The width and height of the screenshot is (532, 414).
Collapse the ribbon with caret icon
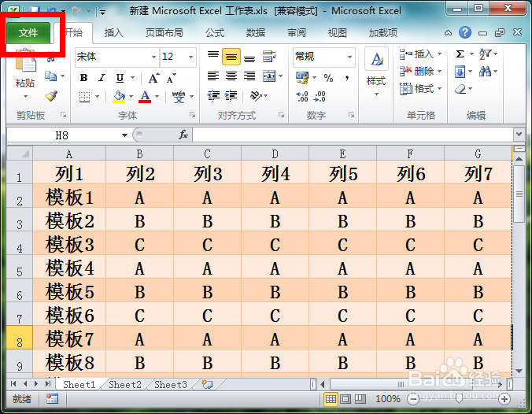(x=449, y=33)
